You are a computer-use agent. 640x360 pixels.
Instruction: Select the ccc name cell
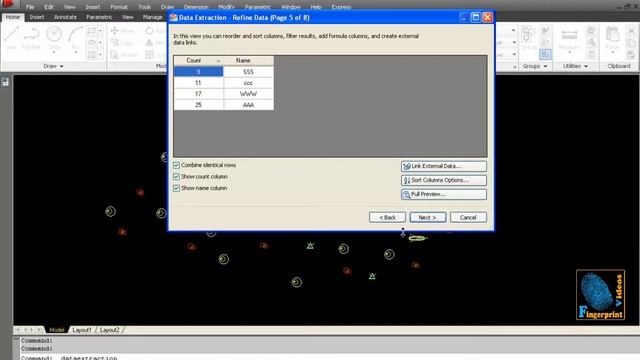coord(249,83)
